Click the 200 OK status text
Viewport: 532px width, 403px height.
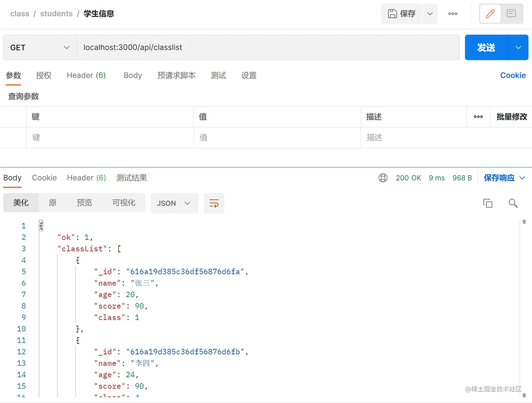click(x=408, y=178)
